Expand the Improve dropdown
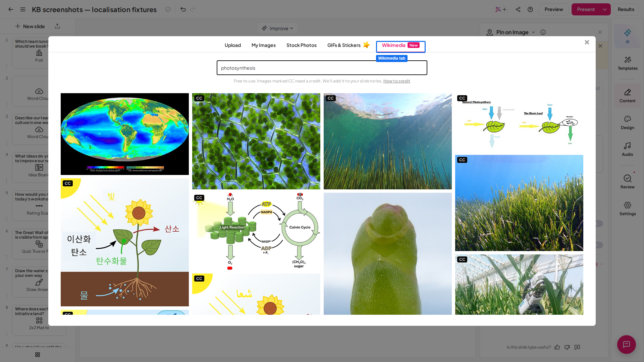Viewport: 644px width, 362px height. pyautogui.click(x=278, y=28)
